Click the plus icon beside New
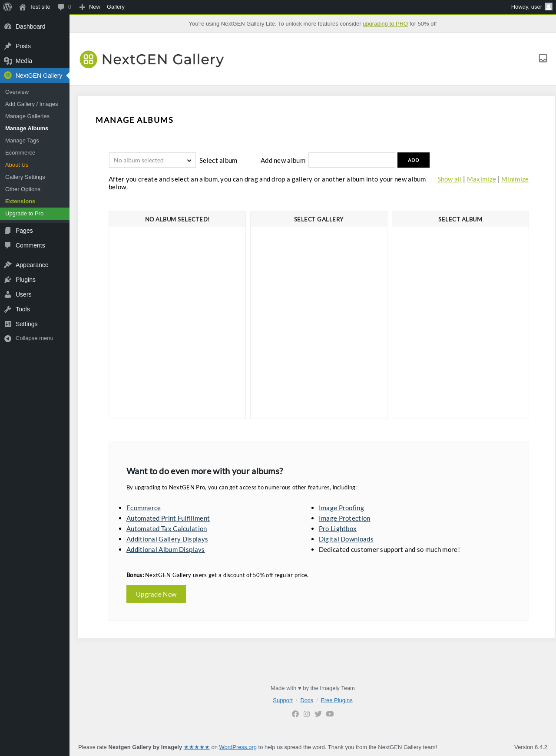Image resolution: width=556 pixels, height=756 pixels. [x=82, y=7]
